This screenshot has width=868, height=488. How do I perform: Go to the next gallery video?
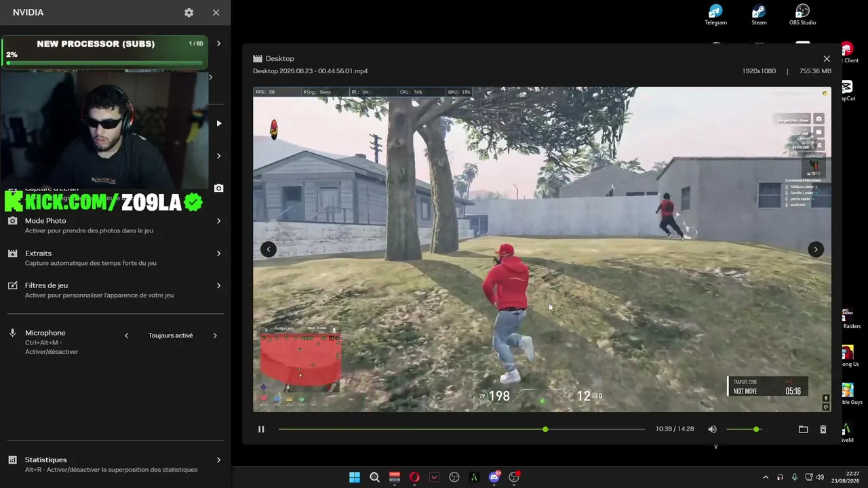816,249
